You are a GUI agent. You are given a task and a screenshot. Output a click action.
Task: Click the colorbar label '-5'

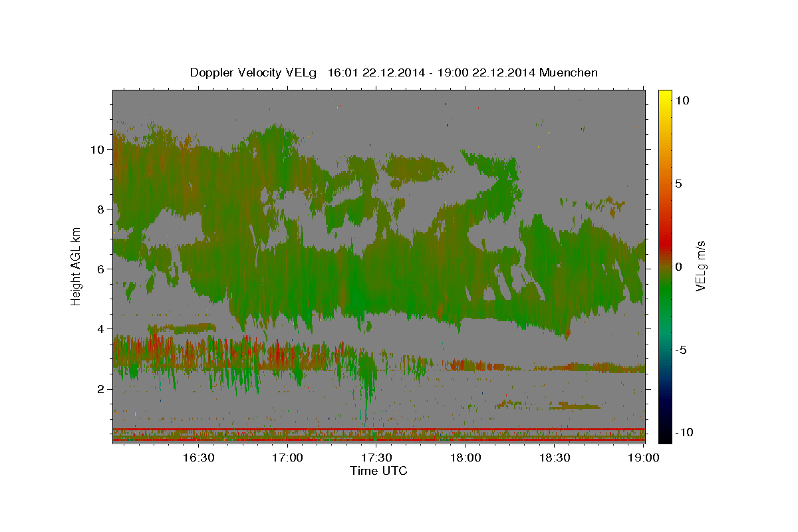(x=681, y=350)
